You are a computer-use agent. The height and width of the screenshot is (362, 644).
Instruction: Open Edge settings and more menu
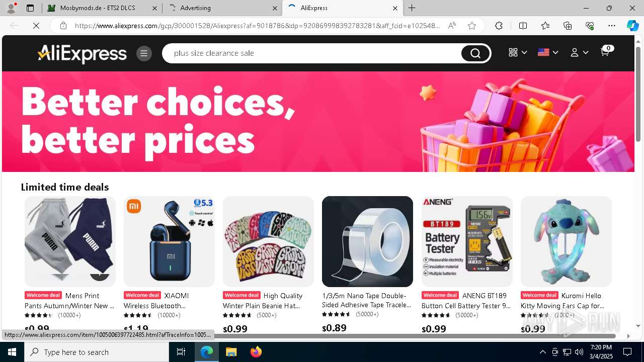pos(612,26)
